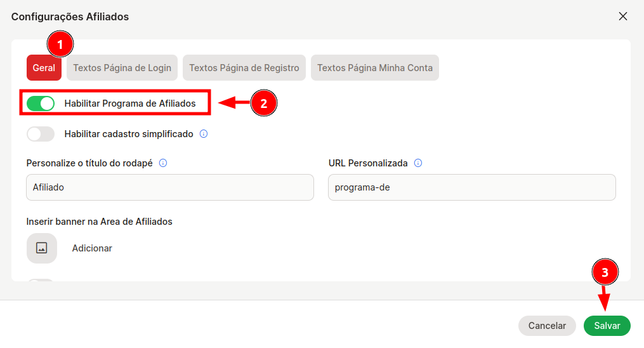644x348 pixels.
Task: Click the green Salvar button
Action: [x=607, y=326]
